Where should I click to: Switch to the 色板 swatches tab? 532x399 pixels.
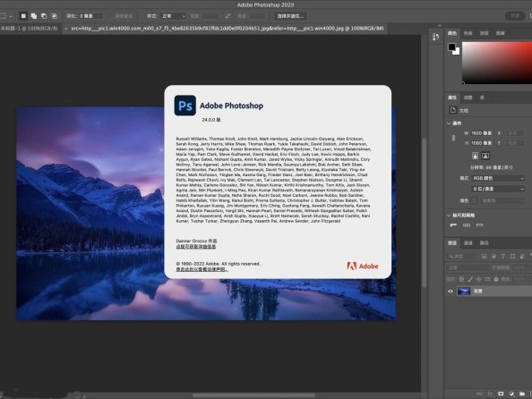point(468,33)
